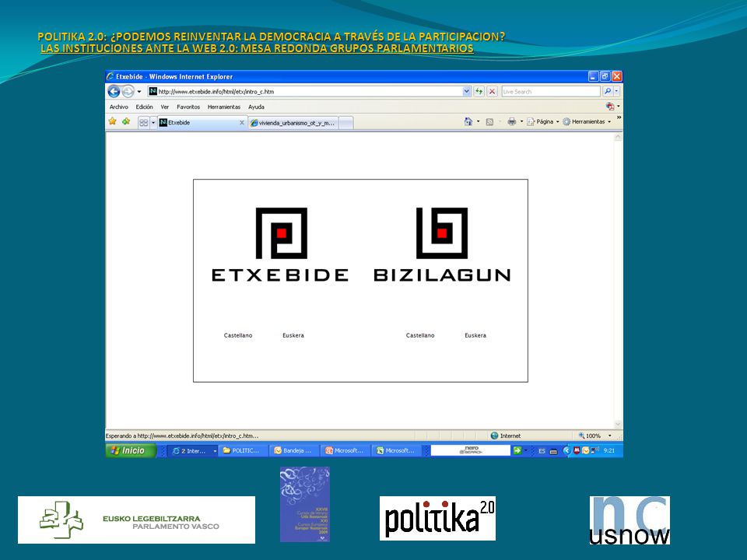
Task: Go back with the blue Back arrow
Action: click(114, 91)
